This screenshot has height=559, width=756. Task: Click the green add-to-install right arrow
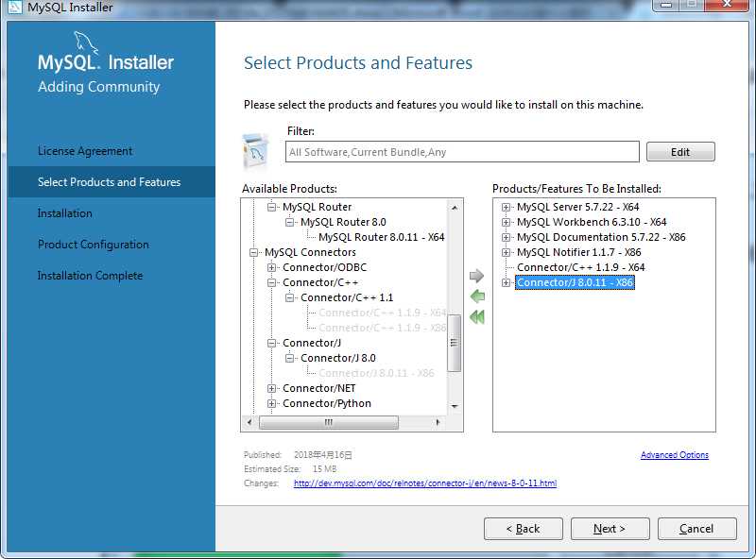pos(476,276)
